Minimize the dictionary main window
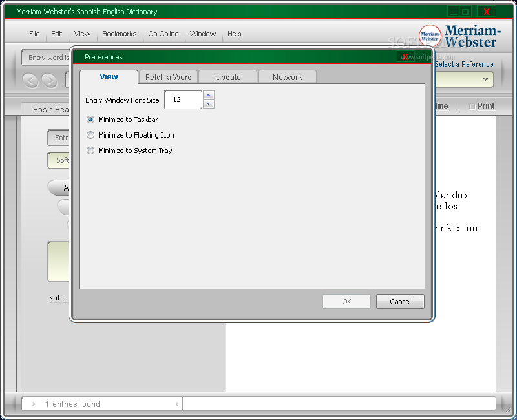Screen dimensions: 517x420 point(454,12)
